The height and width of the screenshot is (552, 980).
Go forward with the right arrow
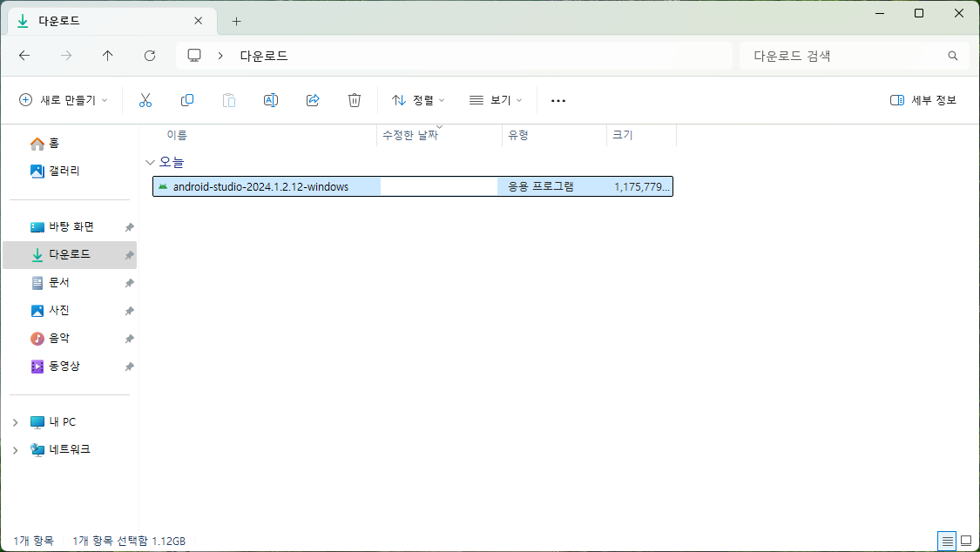66,56
